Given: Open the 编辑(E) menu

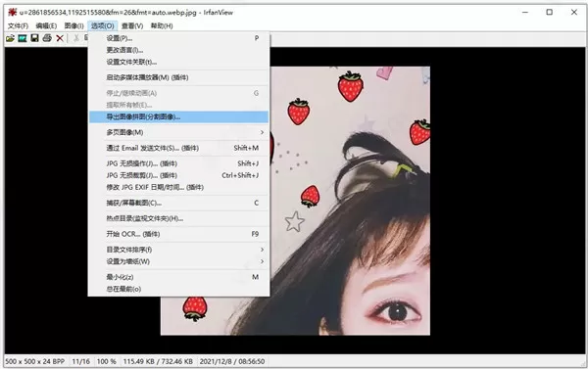Looking at the screenshot, I should (46, 25).
